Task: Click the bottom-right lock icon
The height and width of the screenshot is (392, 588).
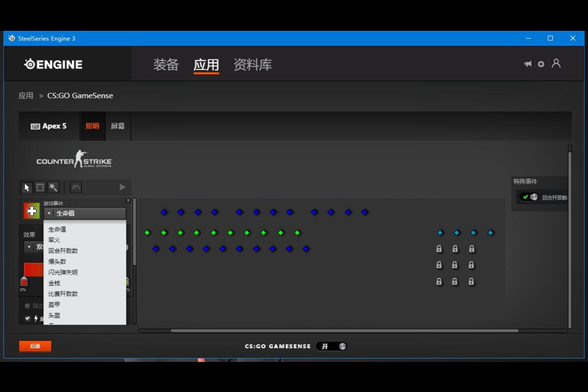Action: (471, 282)
